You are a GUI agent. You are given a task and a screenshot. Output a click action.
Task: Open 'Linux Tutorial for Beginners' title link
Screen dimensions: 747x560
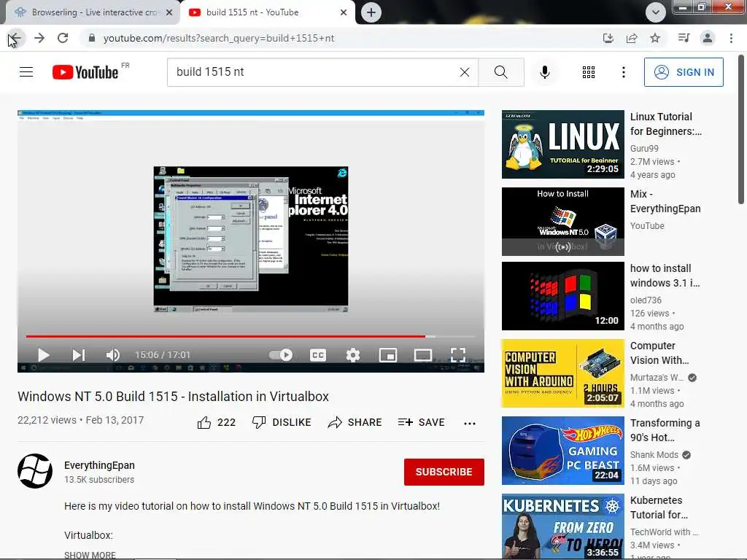click(x=665, y=124)
